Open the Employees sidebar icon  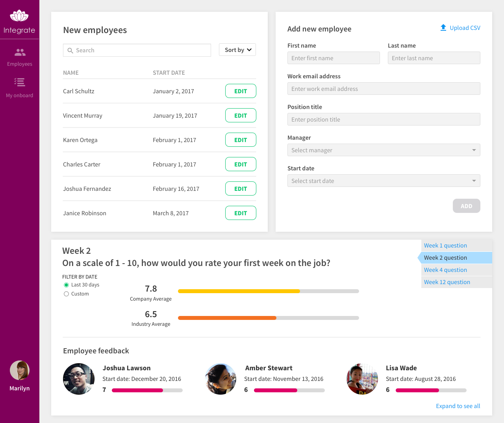20,52
